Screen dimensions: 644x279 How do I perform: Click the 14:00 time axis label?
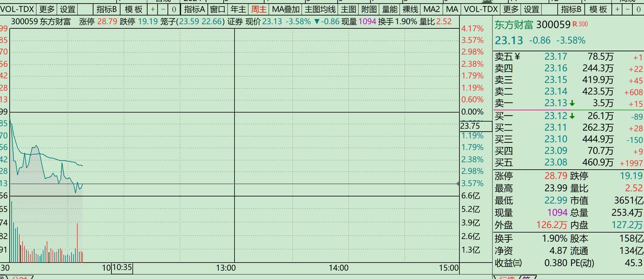pyautogui.click(x=339, y=268)
